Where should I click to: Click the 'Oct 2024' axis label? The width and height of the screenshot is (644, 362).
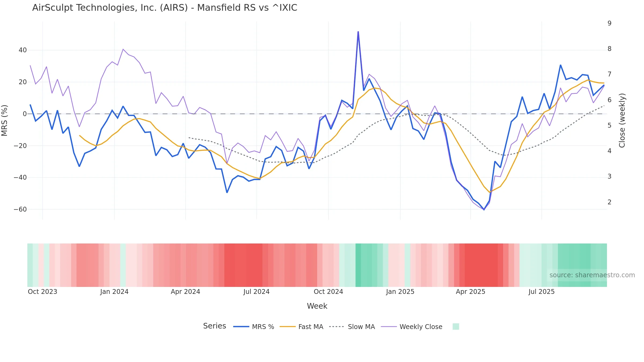(328, 291)
